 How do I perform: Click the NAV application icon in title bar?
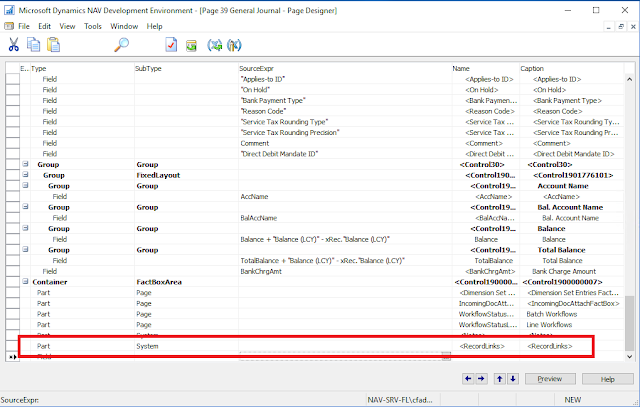[9, 10]
